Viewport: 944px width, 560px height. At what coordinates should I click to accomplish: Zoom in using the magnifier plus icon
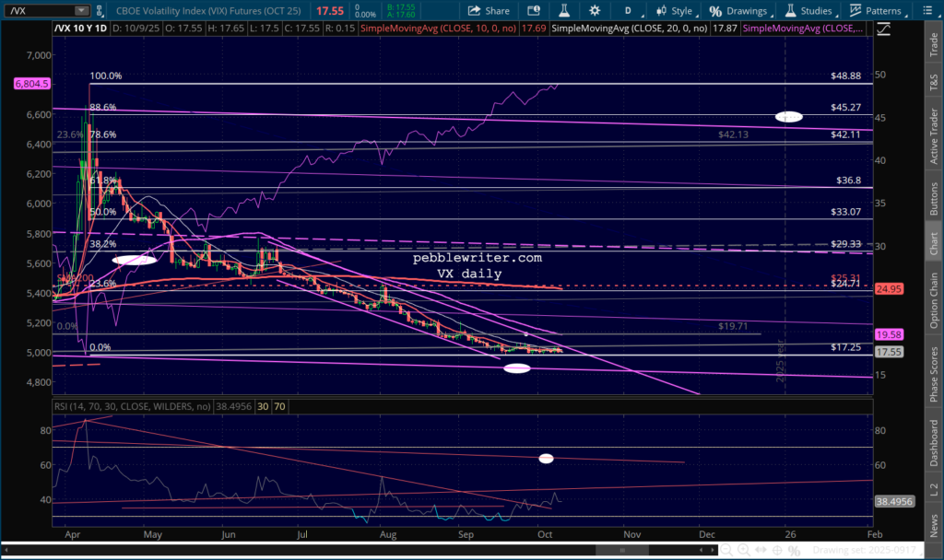744,550
